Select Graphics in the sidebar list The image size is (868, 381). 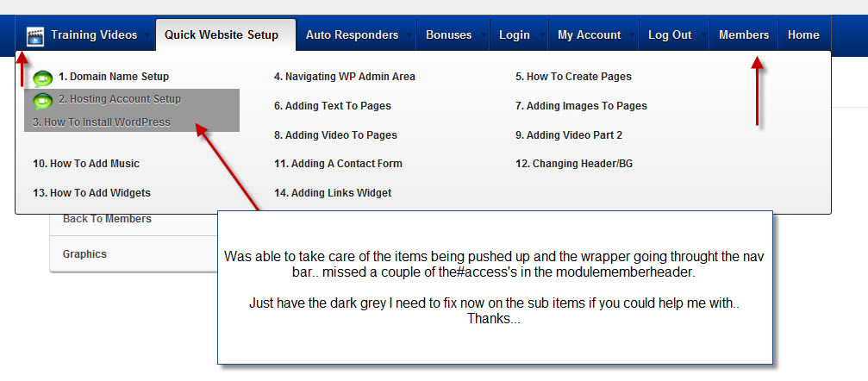pos(84,254)
